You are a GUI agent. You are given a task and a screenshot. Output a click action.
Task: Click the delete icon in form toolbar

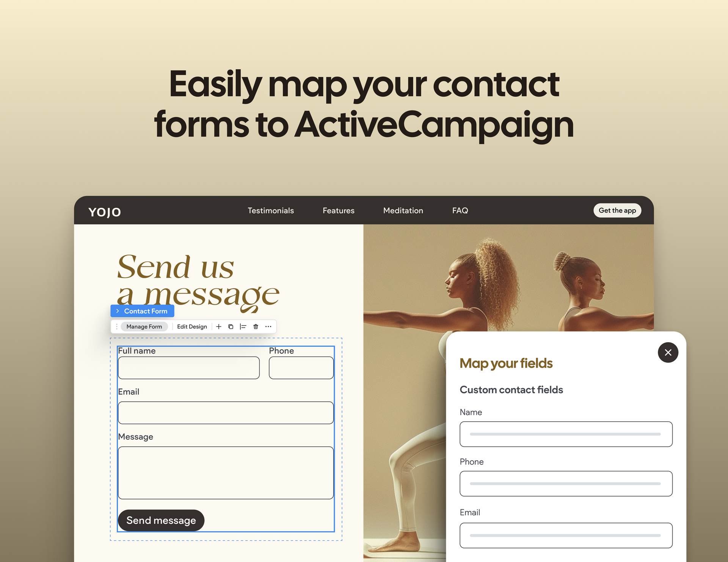click(255, 326)
